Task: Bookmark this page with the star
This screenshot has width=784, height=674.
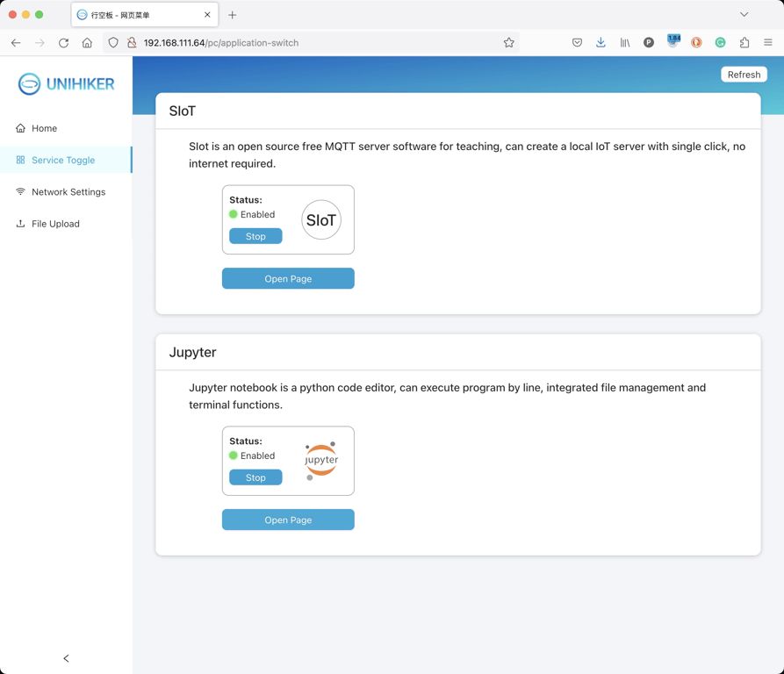Action: 509,43
